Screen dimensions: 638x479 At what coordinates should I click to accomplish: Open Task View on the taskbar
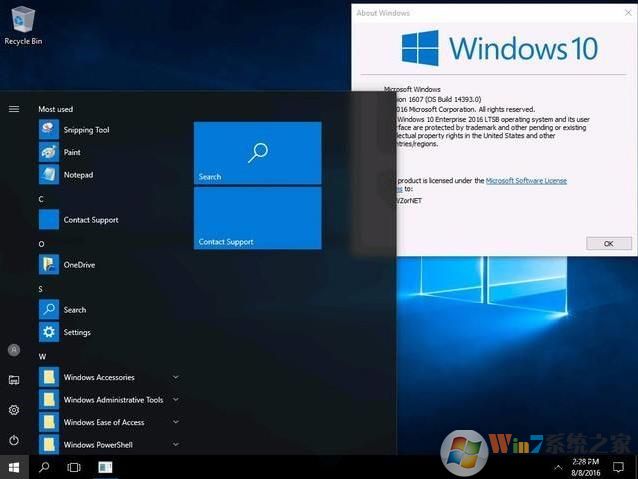point(74,467)
